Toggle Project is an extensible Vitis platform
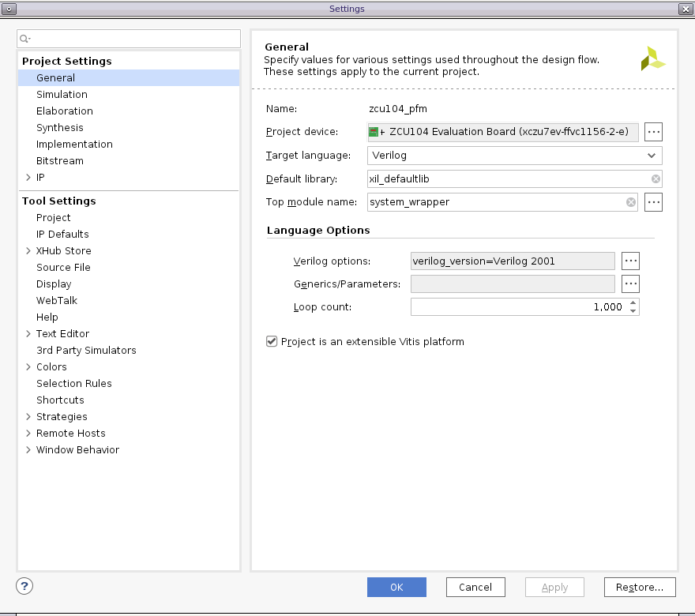Screen dimensions: 695x616 click(272, 342)
